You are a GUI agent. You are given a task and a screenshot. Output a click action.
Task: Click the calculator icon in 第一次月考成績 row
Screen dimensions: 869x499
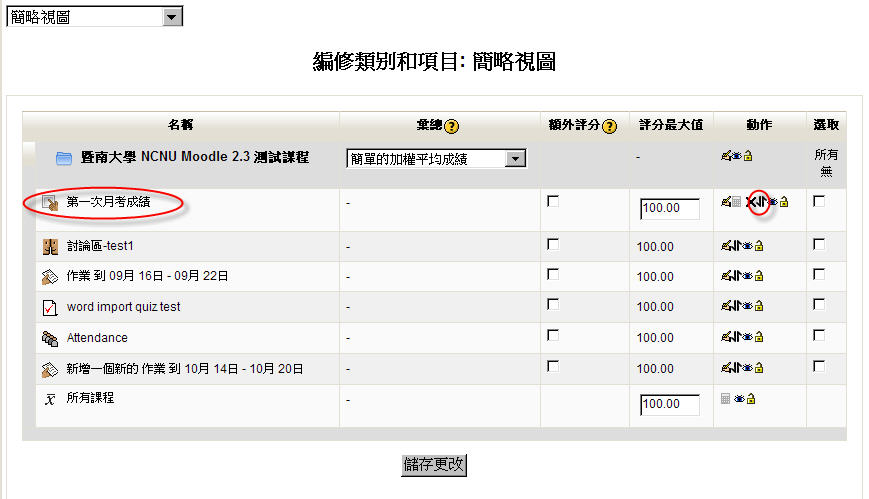737,202
